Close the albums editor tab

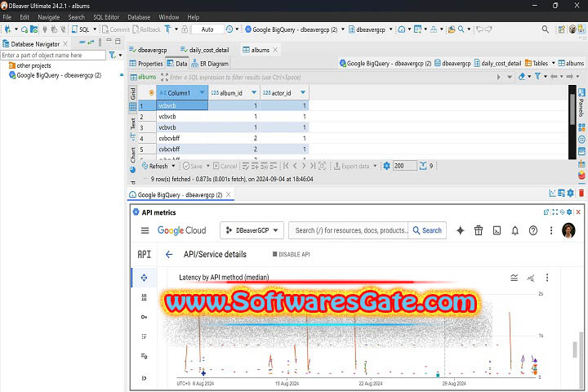[x=275, y=50]
